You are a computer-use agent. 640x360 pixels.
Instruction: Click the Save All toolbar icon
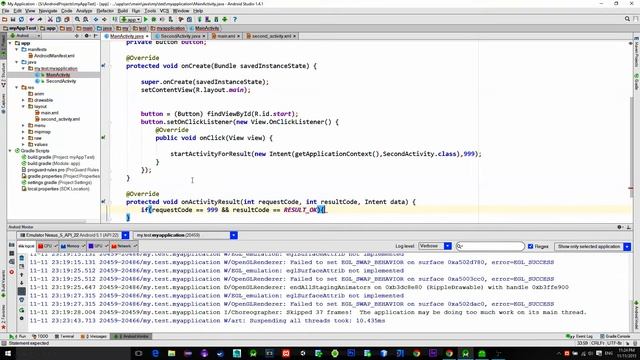[13, 19]
